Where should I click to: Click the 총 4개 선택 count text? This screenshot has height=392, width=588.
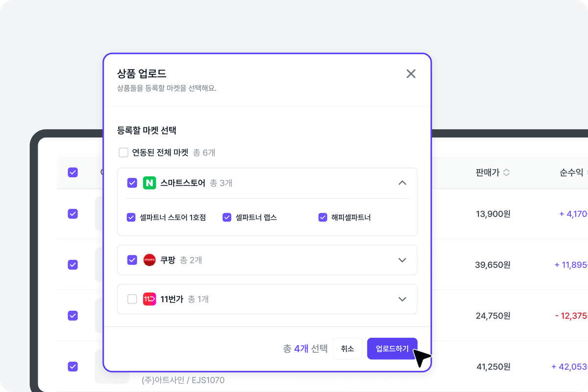305,349
